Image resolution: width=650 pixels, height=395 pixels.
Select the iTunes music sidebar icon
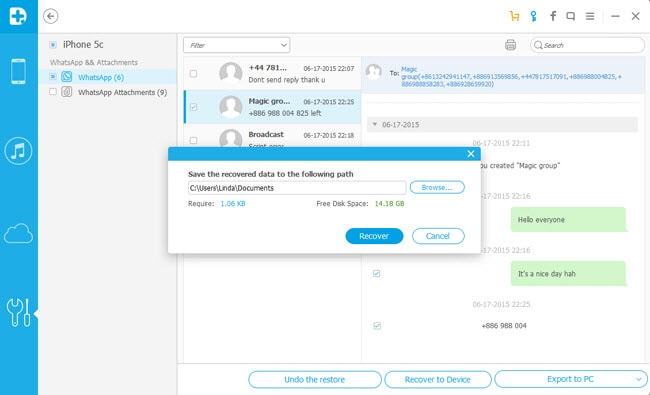pos(18,151)
